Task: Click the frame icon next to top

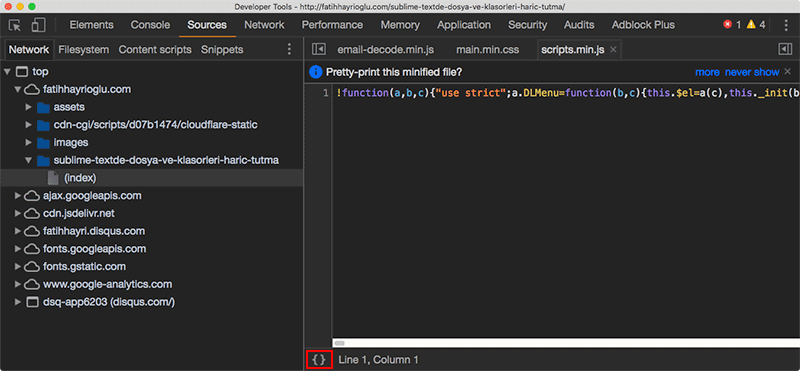Action: pyautogui.click(x=22, y=71)
